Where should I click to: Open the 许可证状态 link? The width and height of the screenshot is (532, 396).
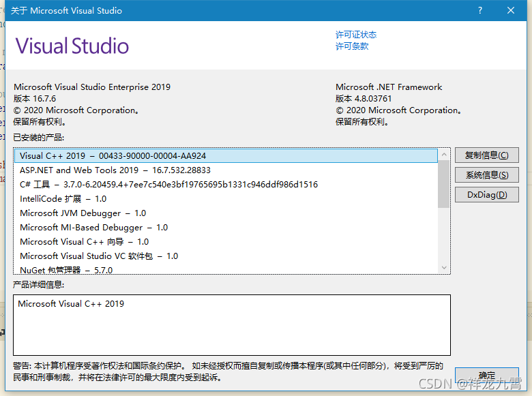click(x=356, y=35)
